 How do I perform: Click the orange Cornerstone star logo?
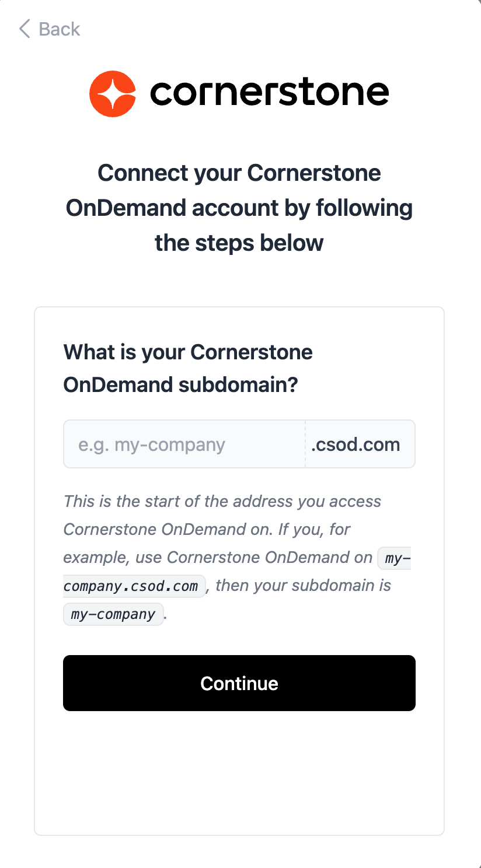pyautogui.click(x=113, y=94)
